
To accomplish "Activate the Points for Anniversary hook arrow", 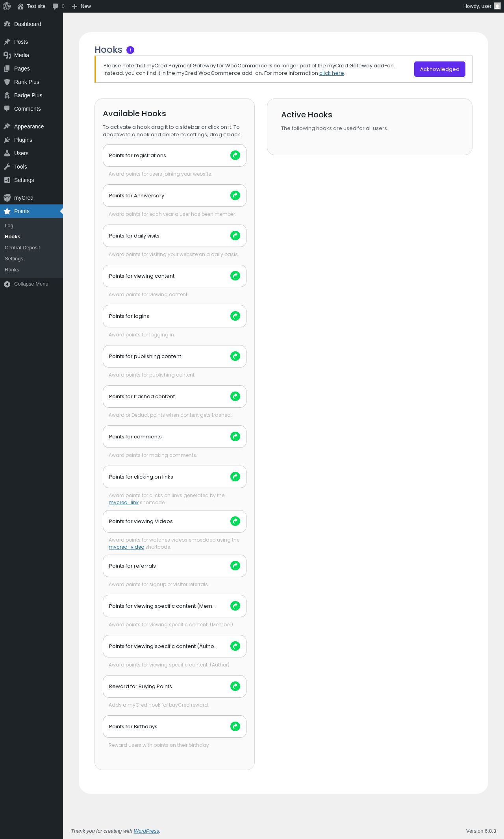I will [x=235, y=195].
